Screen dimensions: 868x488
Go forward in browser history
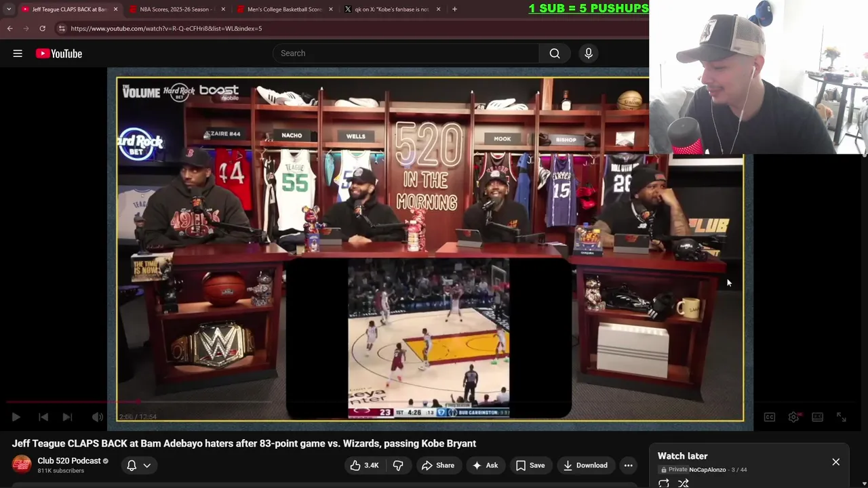click(26, 28)
